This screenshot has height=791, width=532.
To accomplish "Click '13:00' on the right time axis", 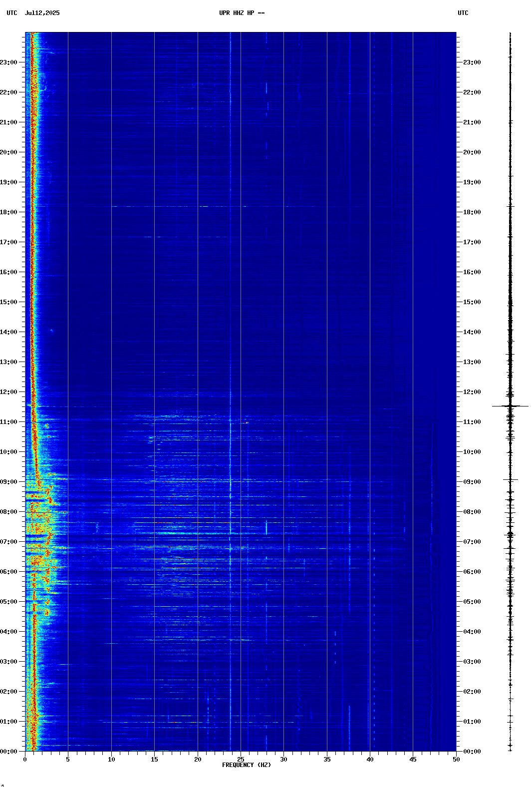I will pos(472,362).
